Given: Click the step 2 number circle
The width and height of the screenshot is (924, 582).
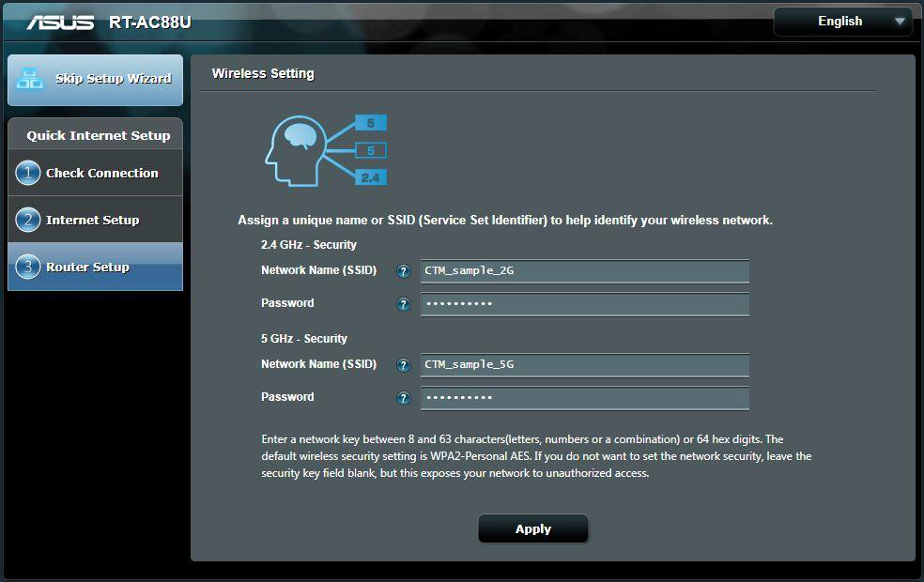Looking at the screenshot, I should pyautogui.click(x=27, y=220).
